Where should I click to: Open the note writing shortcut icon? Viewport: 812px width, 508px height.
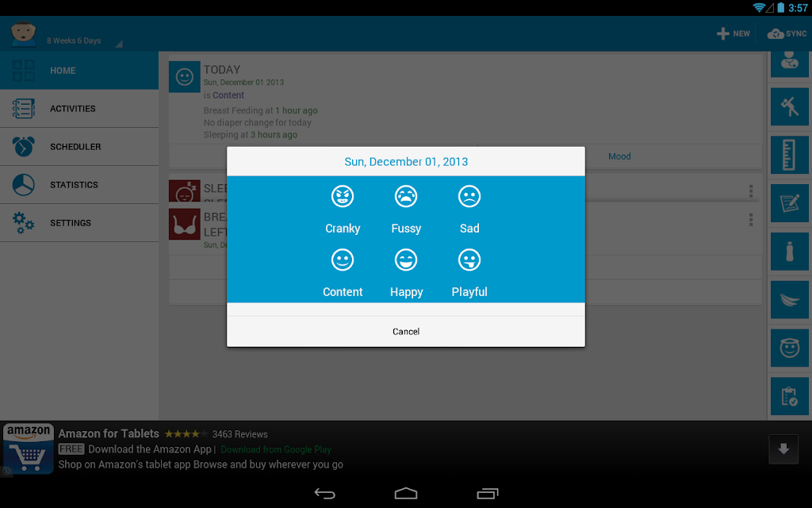[x=789, y=203]
